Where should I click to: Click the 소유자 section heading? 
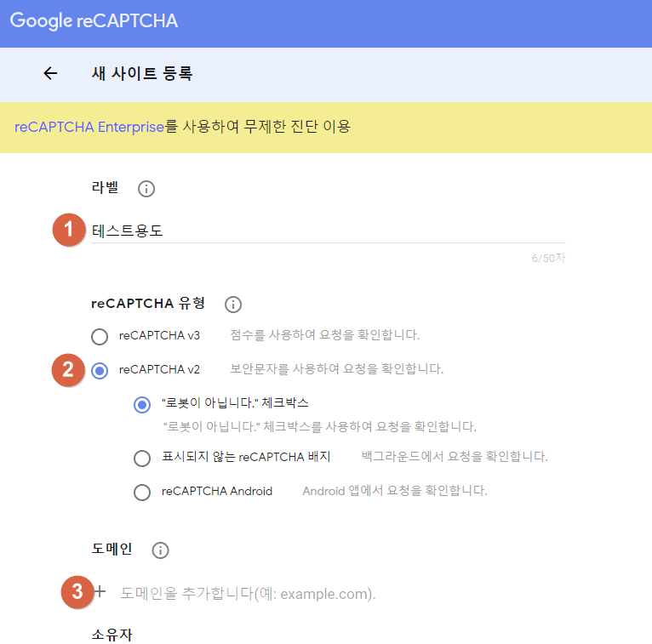tap(112, 635)
